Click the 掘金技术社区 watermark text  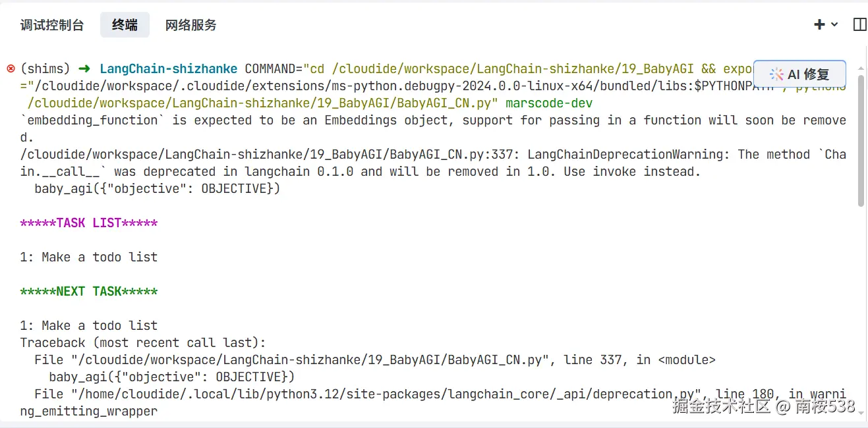tap(721, 406)
